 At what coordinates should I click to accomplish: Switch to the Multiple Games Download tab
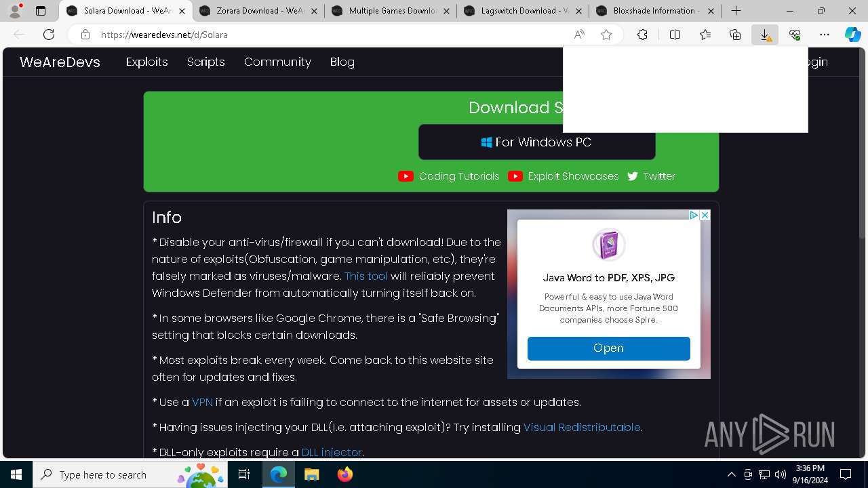[x=391, y=11]
